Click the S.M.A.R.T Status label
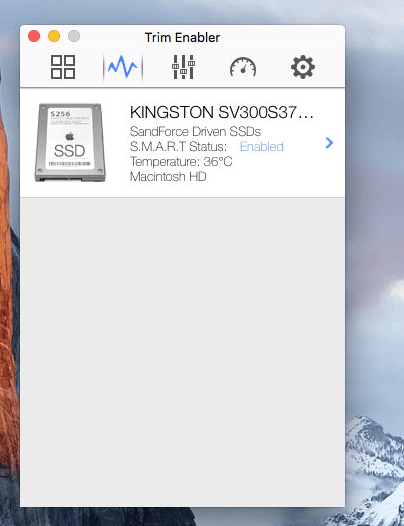The width and height of the screenshot is (404, 526). tap(178, 147)
